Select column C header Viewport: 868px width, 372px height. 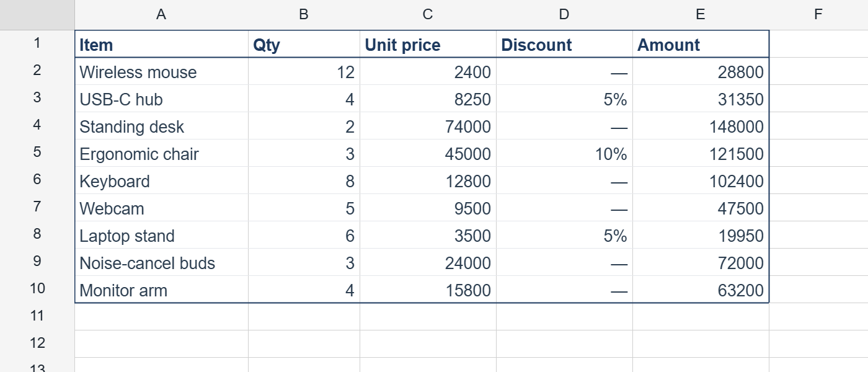[x=428, y=15]
